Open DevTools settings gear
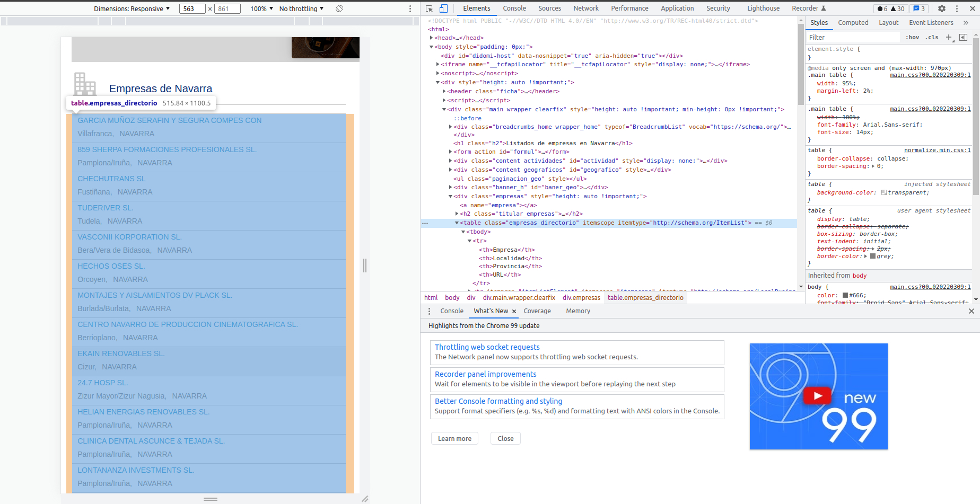The width and height of the screenshot is (980, 504). click(942, 8)
